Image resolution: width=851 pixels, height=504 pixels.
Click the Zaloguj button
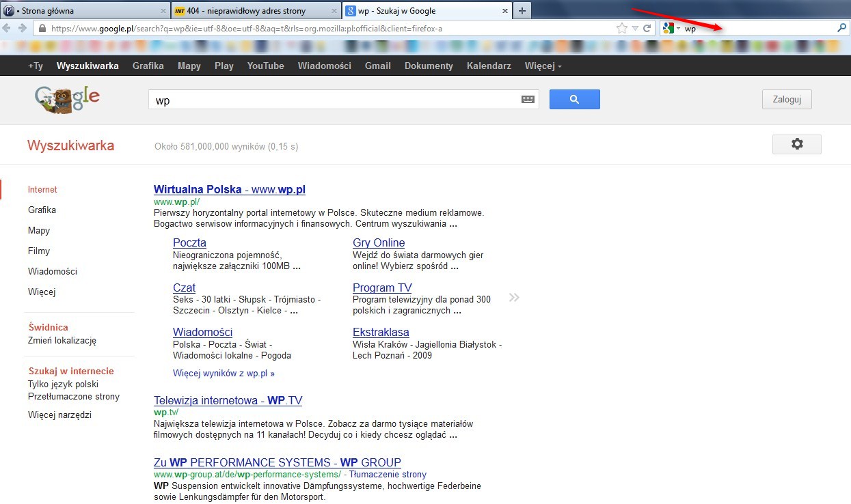coord(787,99)
